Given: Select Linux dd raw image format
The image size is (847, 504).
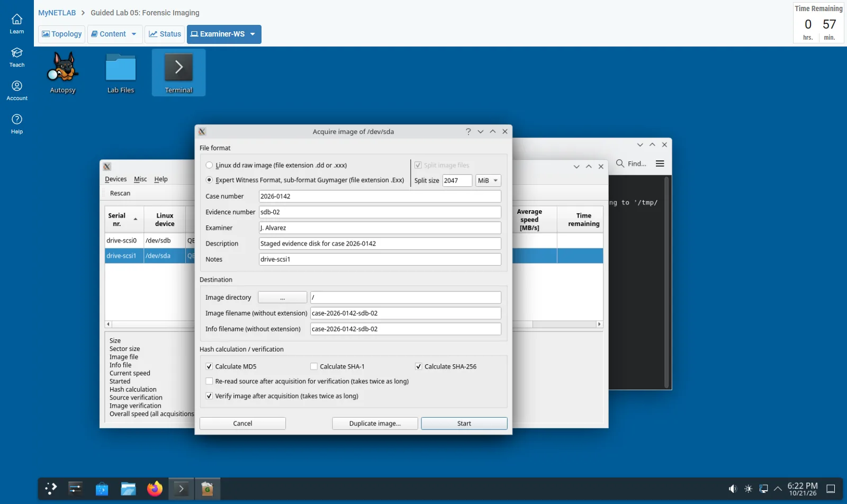Looking at the screenshot, I should tap(210, 165).
